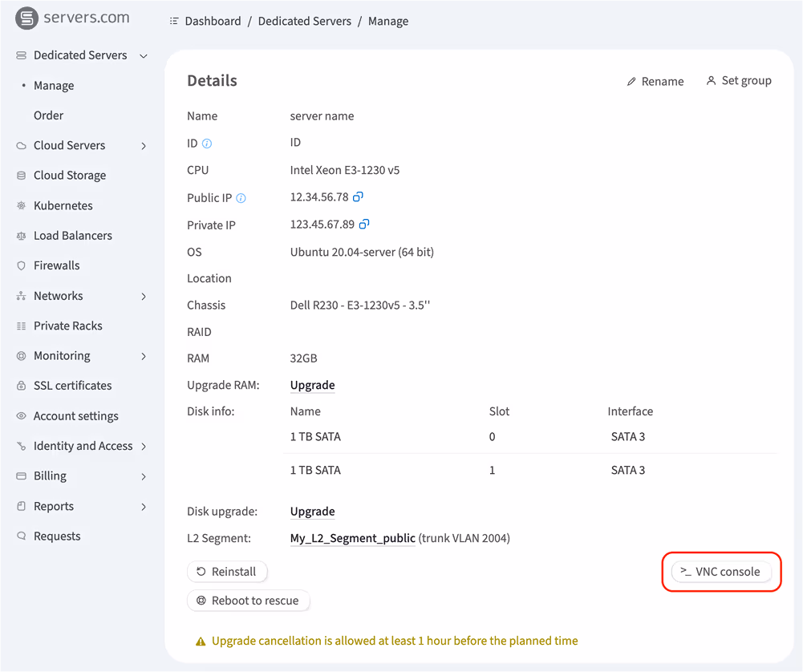Click the Identity and Access icon
This screenshot has width=803, height=672.
click(x=21, y=446)
